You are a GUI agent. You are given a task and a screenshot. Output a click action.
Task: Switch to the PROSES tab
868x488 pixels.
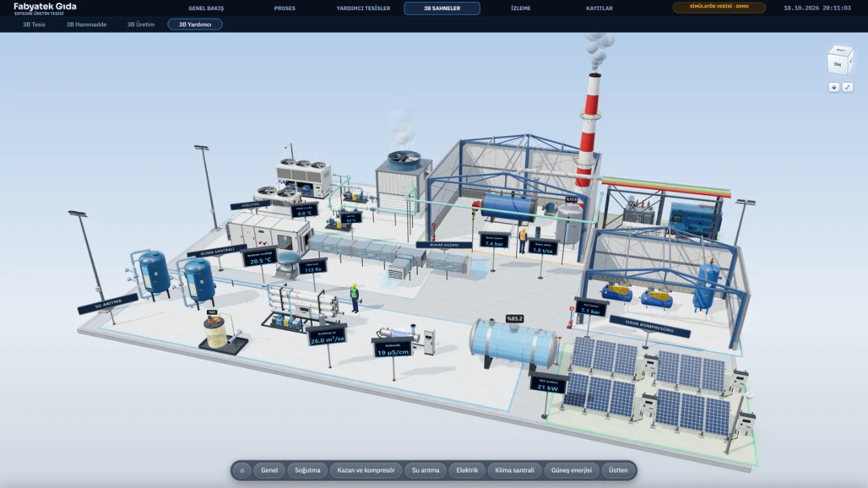285,8
